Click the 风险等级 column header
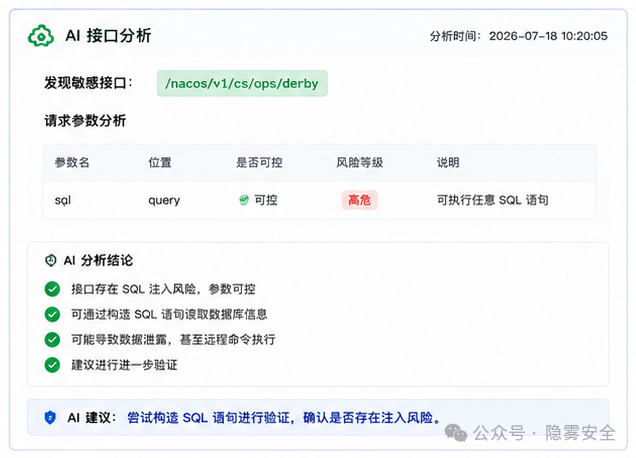This screenshot has width=636, height=458. tap(359, 162)
